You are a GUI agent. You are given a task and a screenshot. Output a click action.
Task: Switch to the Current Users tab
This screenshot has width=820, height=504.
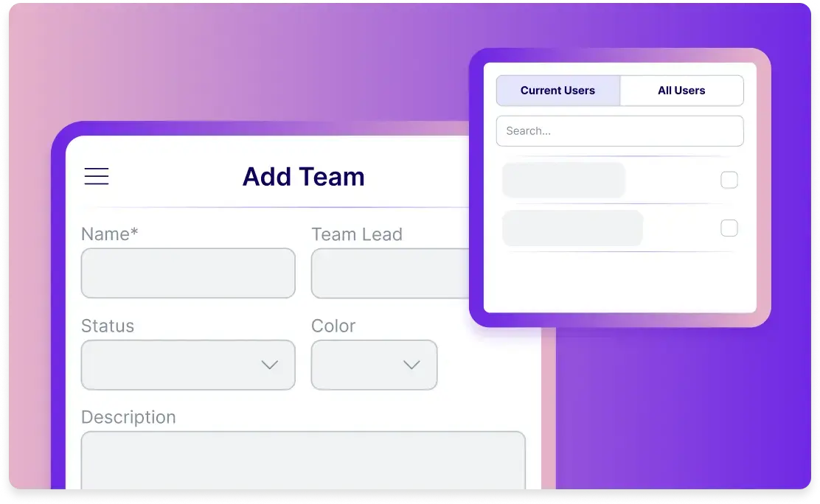[557, 91]
